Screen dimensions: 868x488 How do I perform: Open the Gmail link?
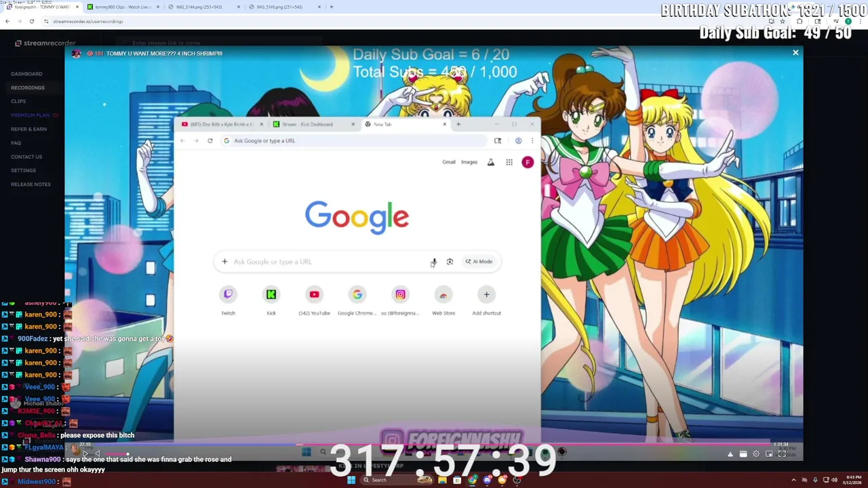click(x=449, y=162)
